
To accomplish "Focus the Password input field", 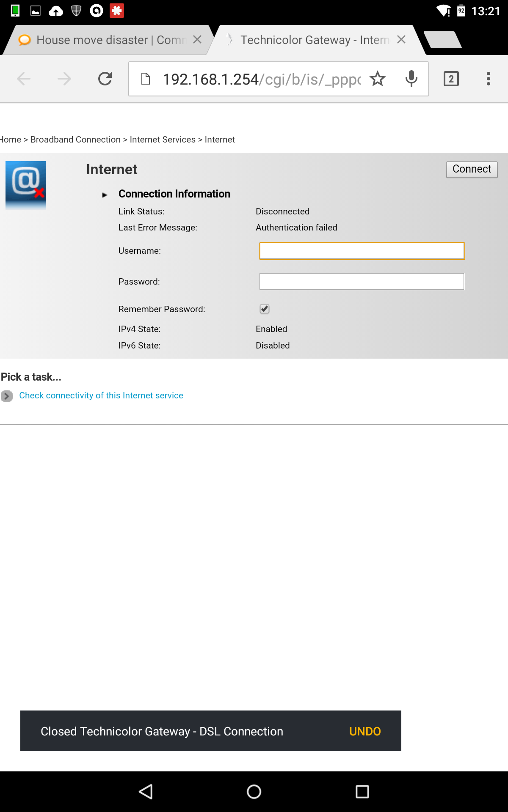I will tap(362, 282).
